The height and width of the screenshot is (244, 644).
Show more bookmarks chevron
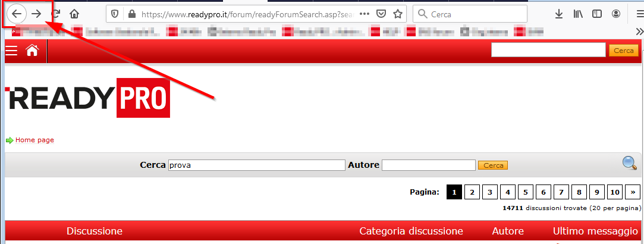(x=639, y=31)
